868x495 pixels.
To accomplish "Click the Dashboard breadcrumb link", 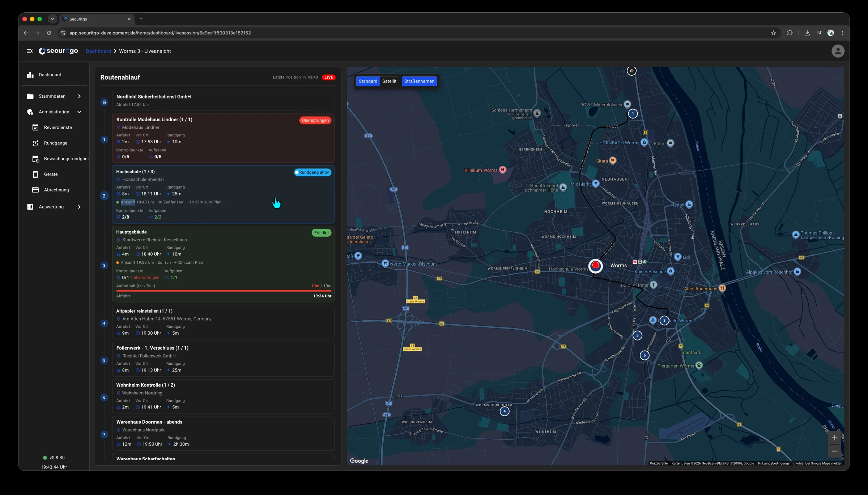I will click(x=98, y=51).
